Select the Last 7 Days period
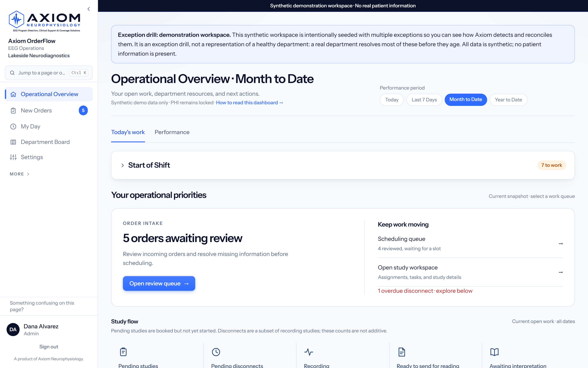 [424, 100]
